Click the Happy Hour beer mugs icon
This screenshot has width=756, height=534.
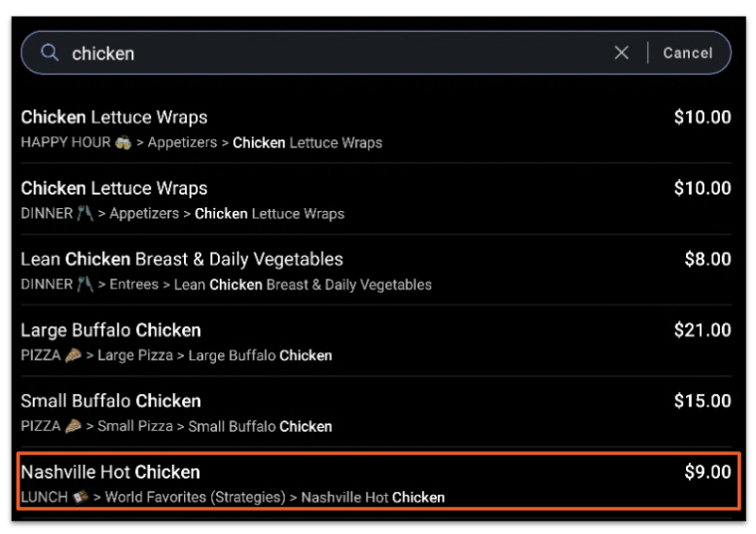tap(123, 143)
